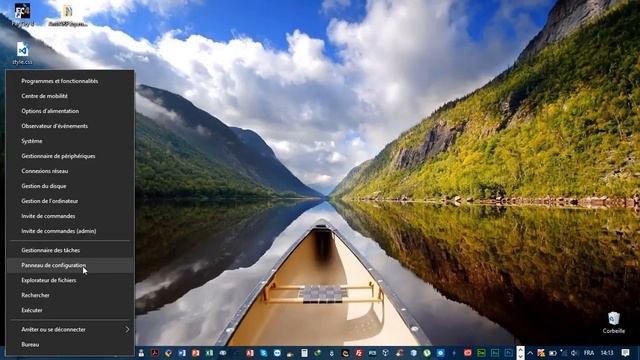Select Centre de mobilité menu entry

pos(70,96)
